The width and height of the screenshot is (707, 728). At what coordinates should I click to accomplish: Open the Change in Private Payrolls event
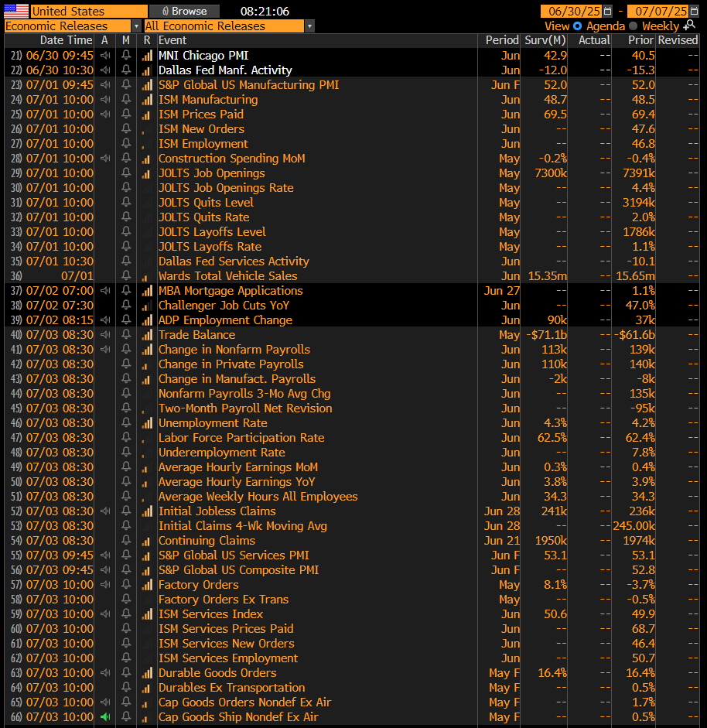tap(231, 364)
